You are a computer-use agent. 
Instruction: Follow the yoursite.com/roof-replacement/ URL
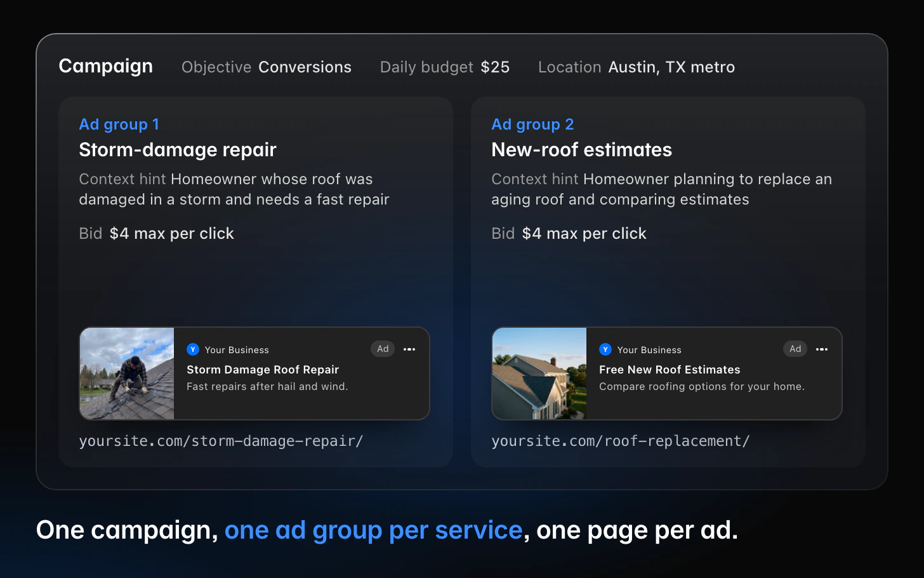click(x=621, y=441)
